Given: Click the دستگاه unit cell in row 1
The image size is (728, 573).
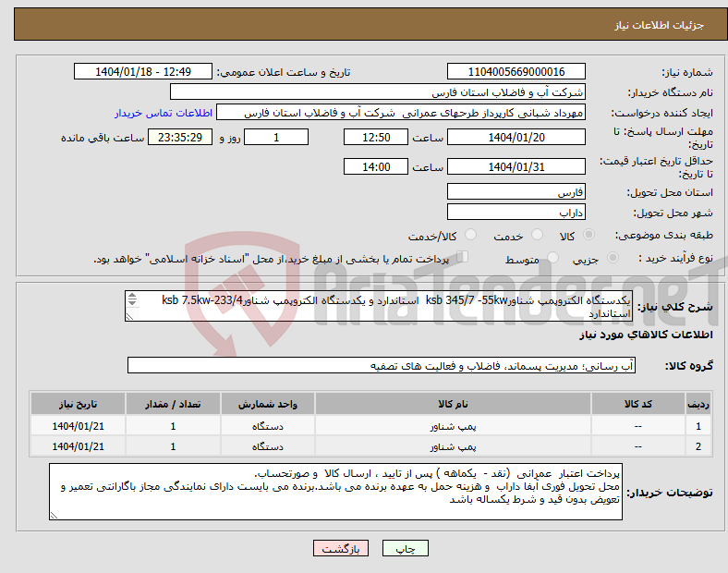Looking at the screenshot, I should [x=268, y=426].
